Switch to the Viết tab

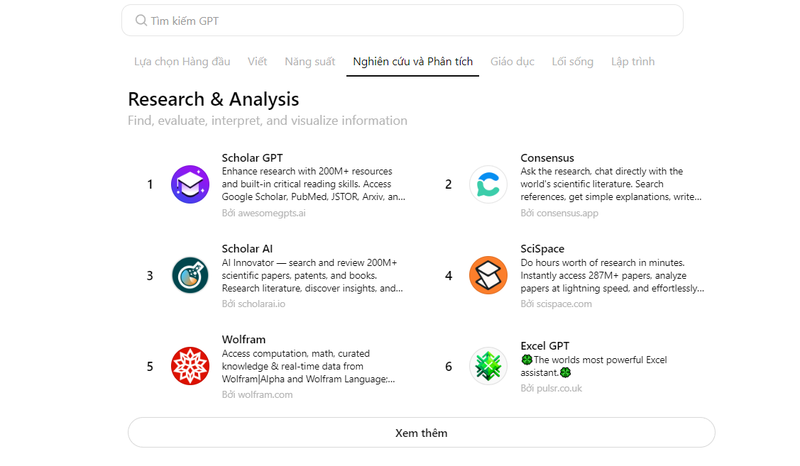coord(257,62)
